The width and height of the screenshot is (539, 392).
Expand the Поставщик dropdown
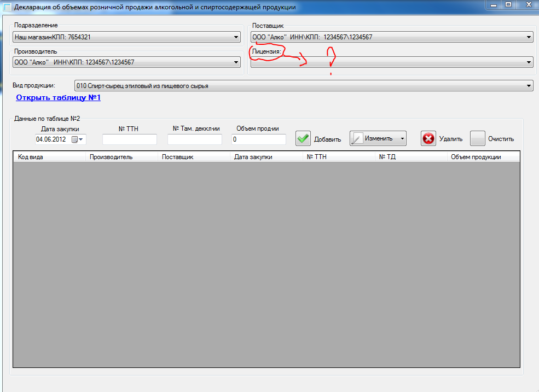[529, 37]
